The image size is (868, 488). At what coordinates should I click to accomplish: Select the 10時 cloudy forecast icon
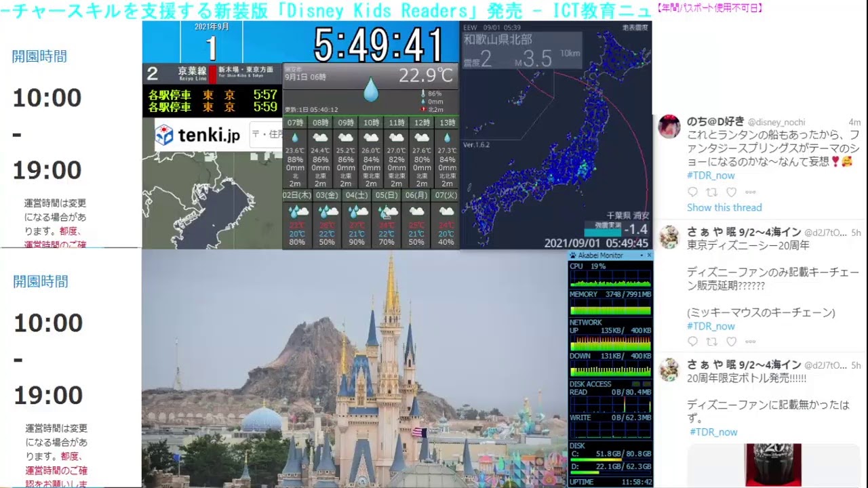[x=371, y=138]
